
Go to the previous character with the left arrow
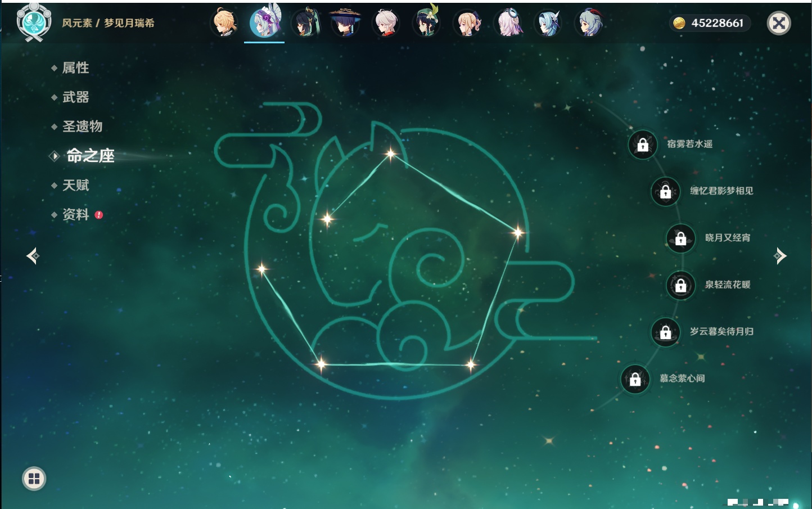33,256
